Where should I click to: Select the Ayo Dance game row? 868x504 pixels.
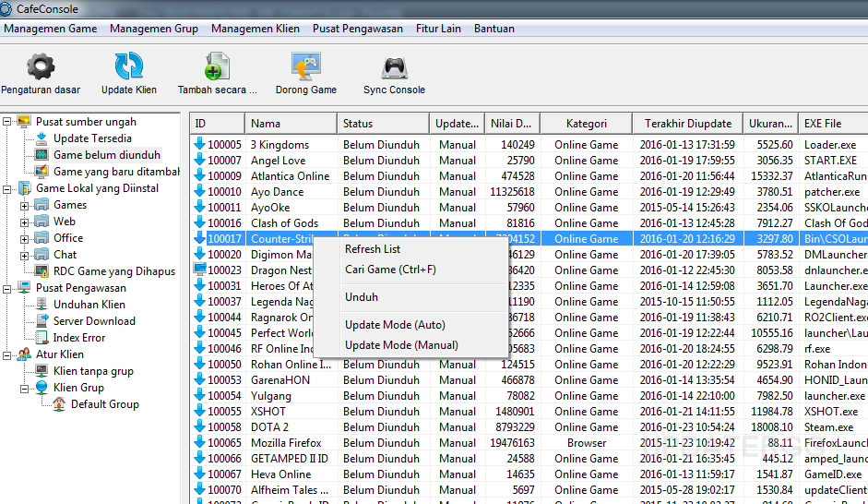click(278, 192)
